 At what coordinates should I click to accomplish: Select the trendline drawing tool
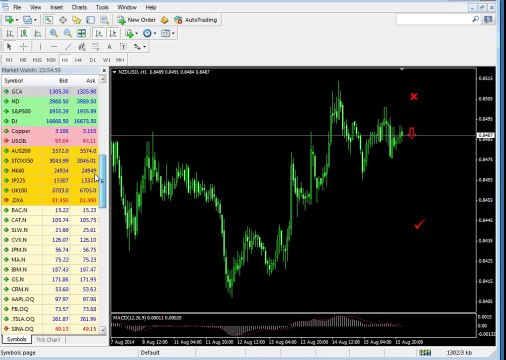[68, 47]
